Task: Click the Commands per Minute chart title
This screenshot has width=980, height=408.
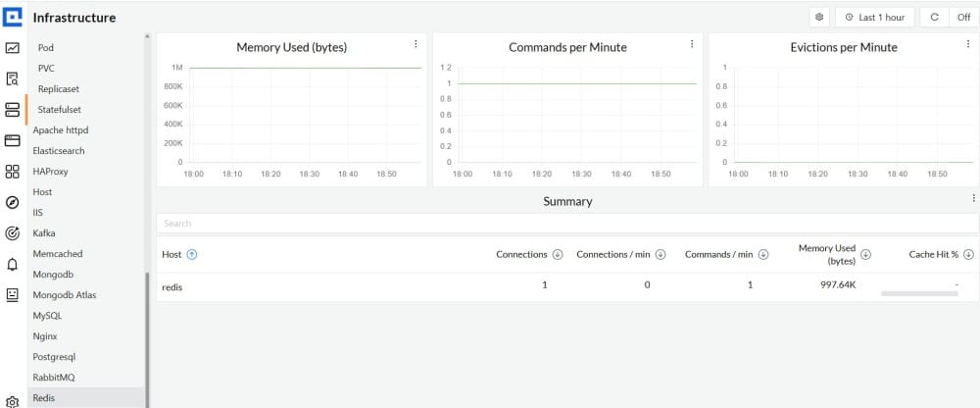Action: pos(567,47)
